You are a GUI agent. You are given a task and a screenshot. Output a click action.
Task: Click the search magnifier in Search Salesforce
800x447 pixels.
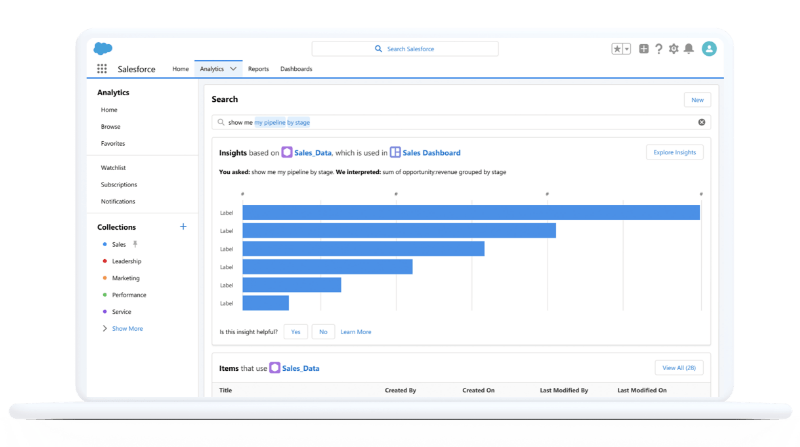[378, 49]
